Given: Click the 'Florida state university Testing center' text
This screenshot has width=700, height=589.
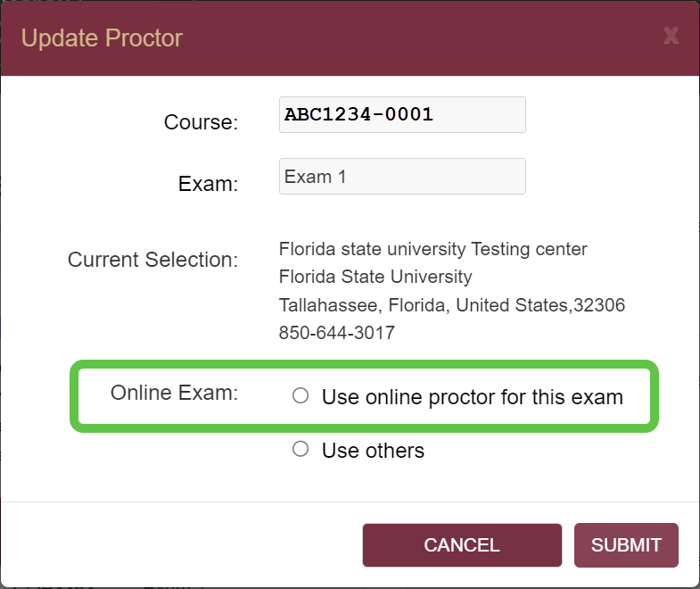Looking at the screenshot, I should [x=433, y=248].
